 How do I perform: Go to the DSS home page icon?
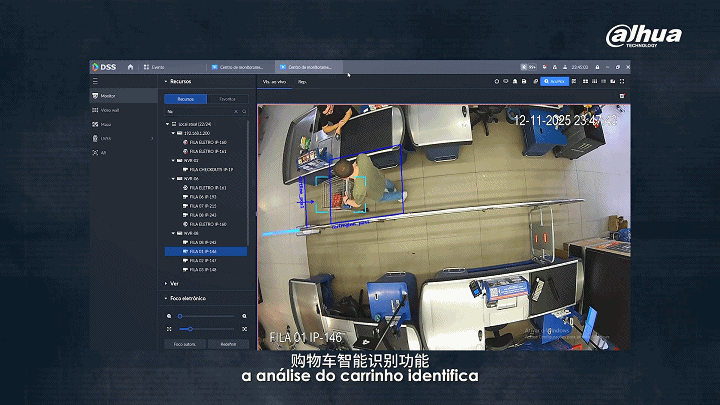pos(130,67)
